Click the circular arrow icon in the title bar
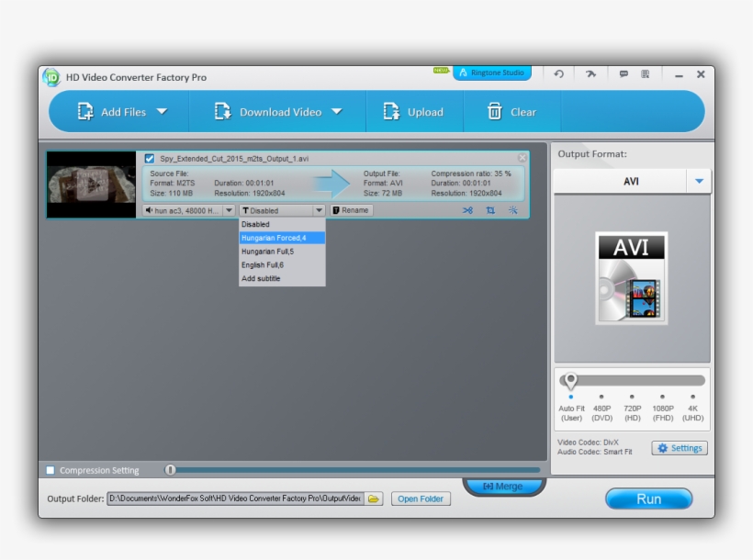This screenshot has height=560, width=753. pyautogui.click(x=558, y=74)
